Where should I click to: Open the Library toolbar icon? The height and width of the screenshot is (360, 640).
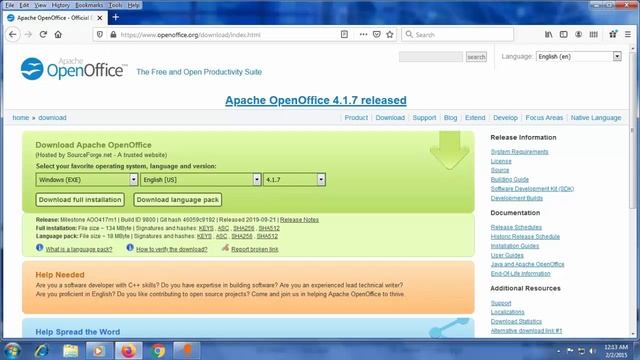pyautogui.click(x=549, y=35)
